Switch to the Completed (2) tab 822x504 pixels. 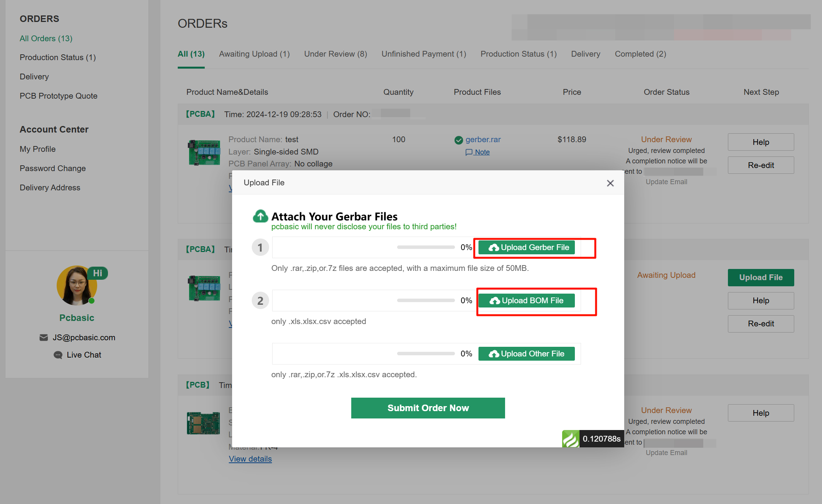point(640,54)
